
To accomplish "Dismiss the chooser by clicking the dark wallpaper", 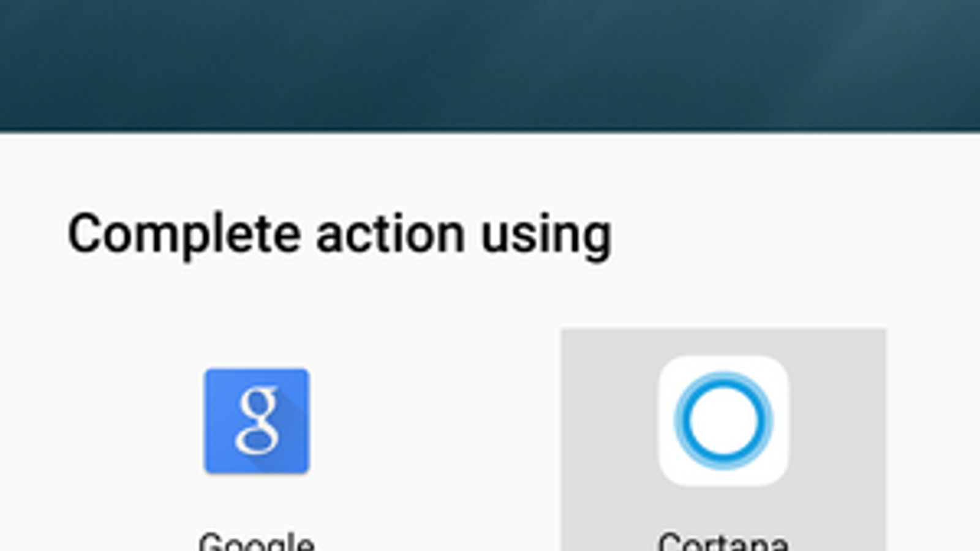I will (x=490, y=64).
